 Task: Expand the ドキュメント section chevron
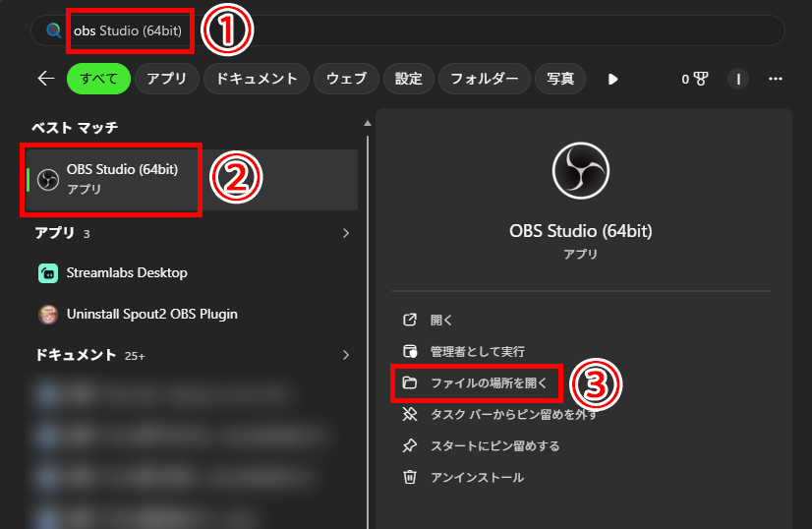pyautogui.click(x=346, y=355)
